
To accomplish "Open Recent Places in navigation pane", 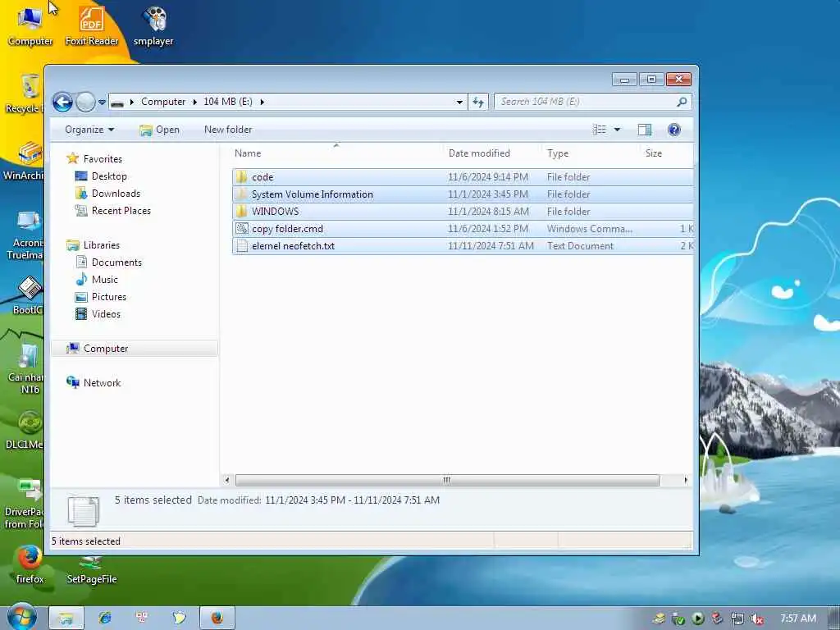I will click(121, 211).
